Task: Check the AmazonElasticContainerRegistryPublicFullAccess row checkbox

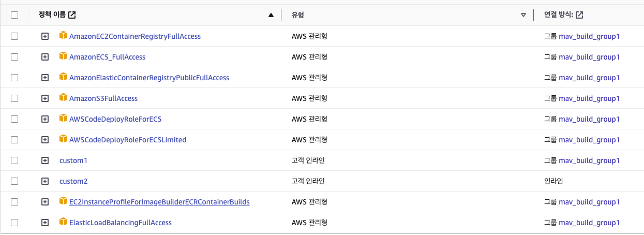Action: [14, 78]
